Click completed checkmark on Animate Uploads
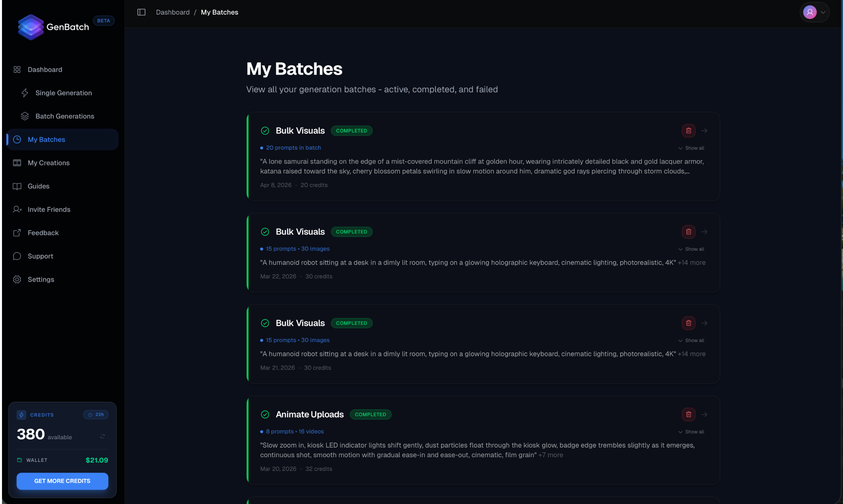Image resolution: width=843 pixels, height=504 pixels. point(265,414)
